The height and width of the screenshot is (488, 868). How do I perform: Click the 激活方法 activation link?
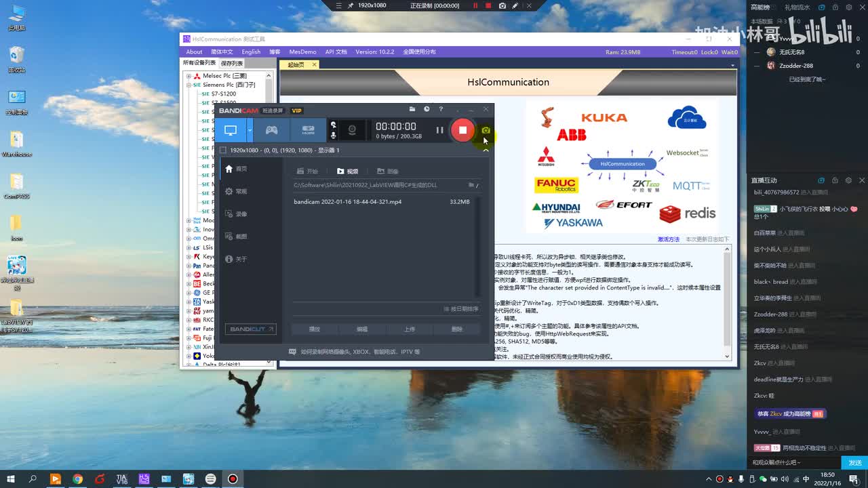click(669, 239)
